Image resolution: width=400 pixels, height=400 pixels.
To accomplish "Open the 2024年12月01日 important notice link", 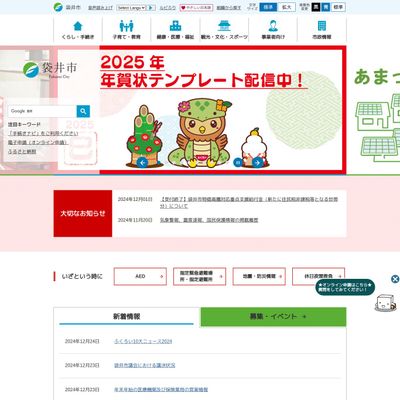I will 249,203.
